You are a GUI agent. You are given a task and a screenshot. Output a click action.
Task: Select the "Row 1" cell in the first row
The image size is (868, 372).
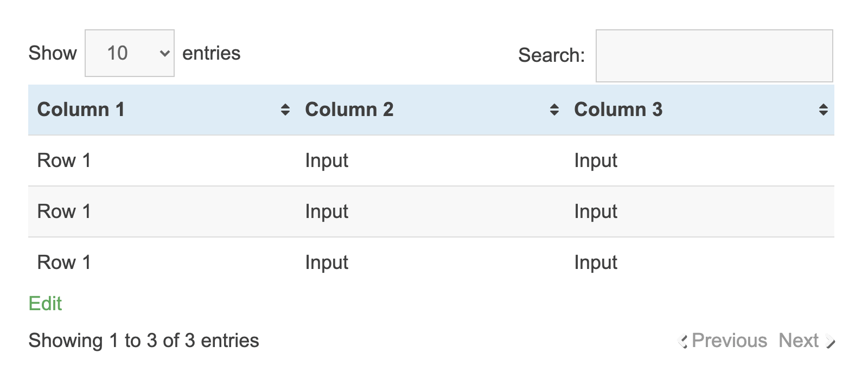coord(64,161)
